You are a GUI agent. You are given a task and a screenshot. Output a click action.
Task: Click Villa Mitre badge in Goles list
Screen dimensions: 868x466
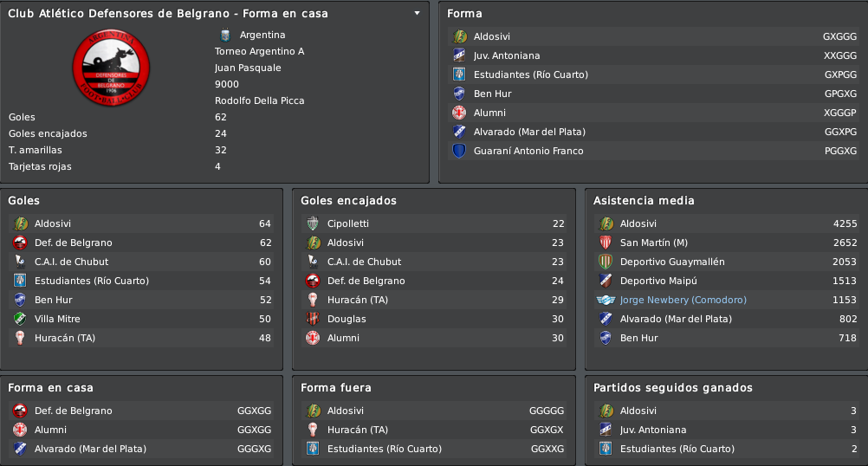[x=20, y=319]
